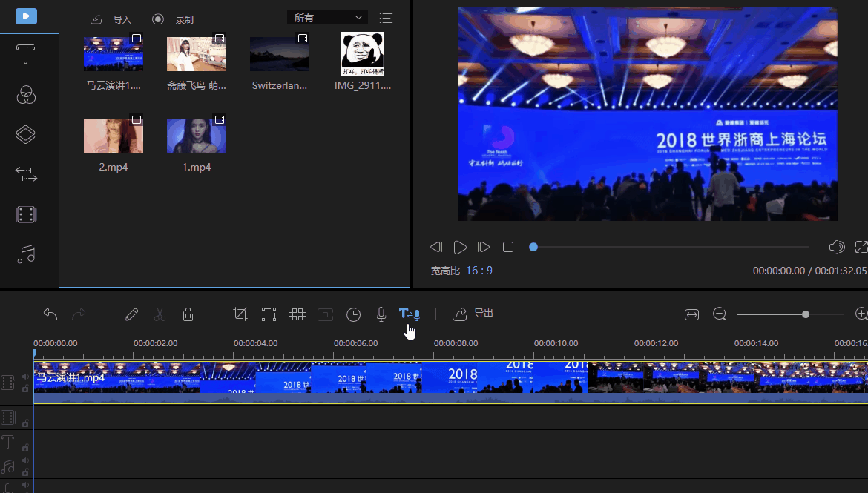Redo the last undone action

tap(79, 314)
